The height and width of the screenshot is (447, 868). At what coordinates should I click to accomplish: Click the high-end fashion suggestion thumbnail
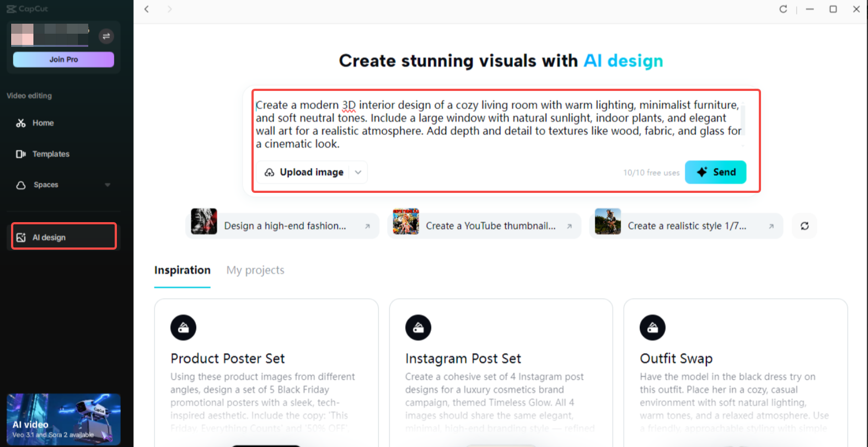[204, 222]
